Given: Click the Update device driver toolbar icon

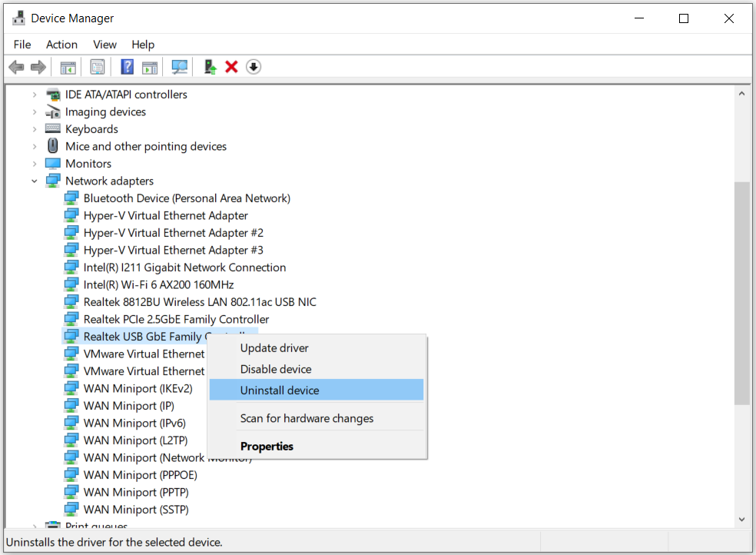Looking at the screenshot, I should click(210, 67).
